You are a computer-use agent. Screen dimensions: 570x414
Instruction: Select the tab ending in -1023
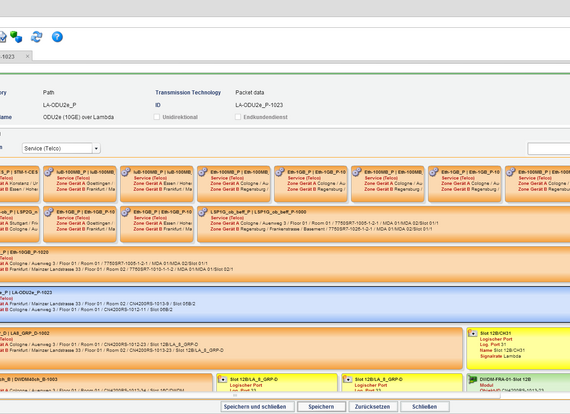pos(12,56)
